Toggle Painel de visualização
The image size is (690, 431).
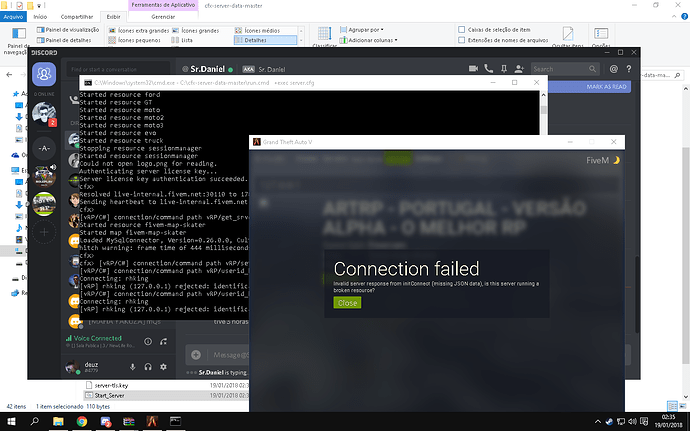click(x=68, y=30)
